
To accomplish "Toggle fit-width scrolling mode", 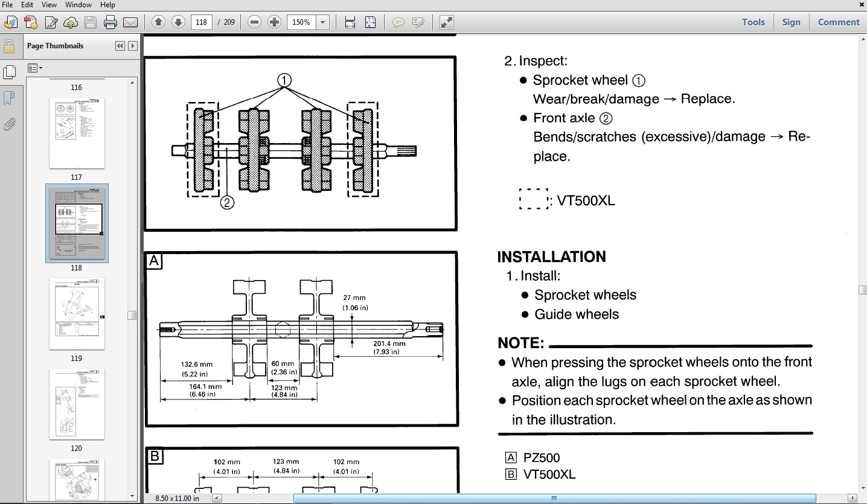I will 350,22.
